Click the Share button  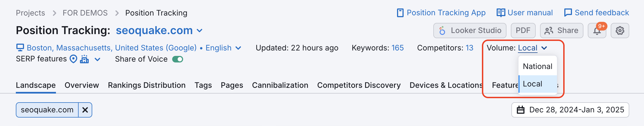coord(562,31)
